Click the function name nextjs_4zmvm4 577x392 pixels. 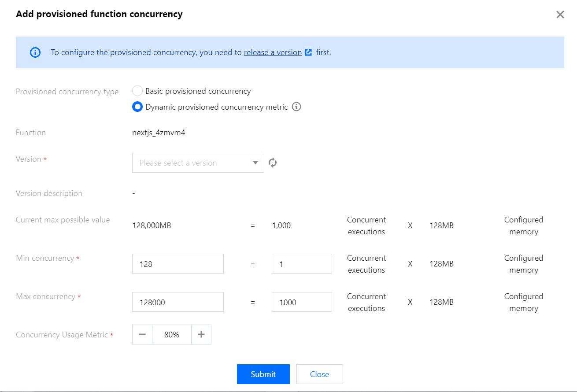coord(159,133)
